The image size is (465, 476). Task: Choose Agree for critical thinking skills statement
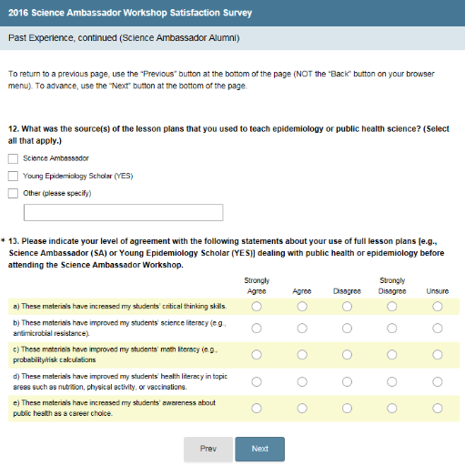[302, 307]
